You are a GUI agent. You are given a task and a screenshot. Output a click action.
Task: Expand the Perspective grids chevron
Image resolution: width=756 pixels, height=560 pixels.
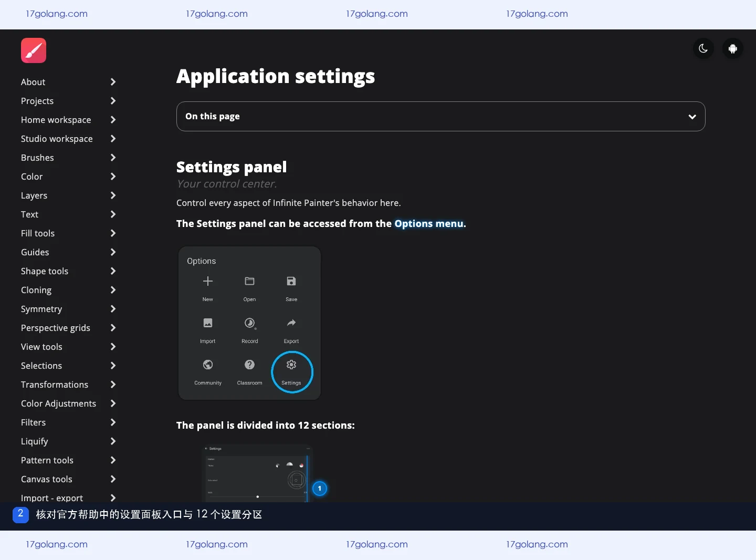(113, 328)
